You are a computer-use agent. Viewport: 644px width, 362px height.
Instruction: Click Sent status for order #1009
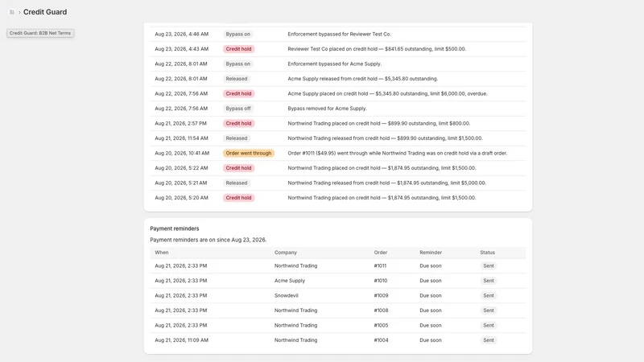click(x=489, y=296)
